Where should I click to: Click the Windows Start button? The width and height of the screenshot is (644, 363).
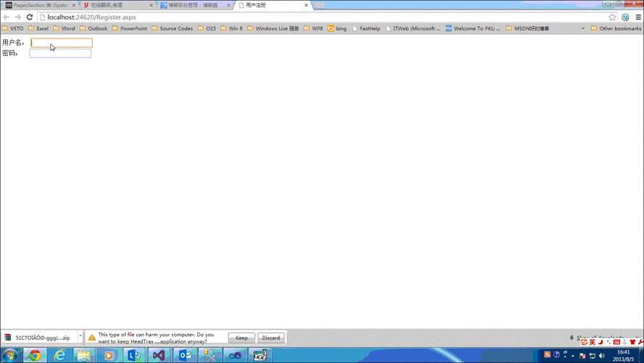(10, 355)
